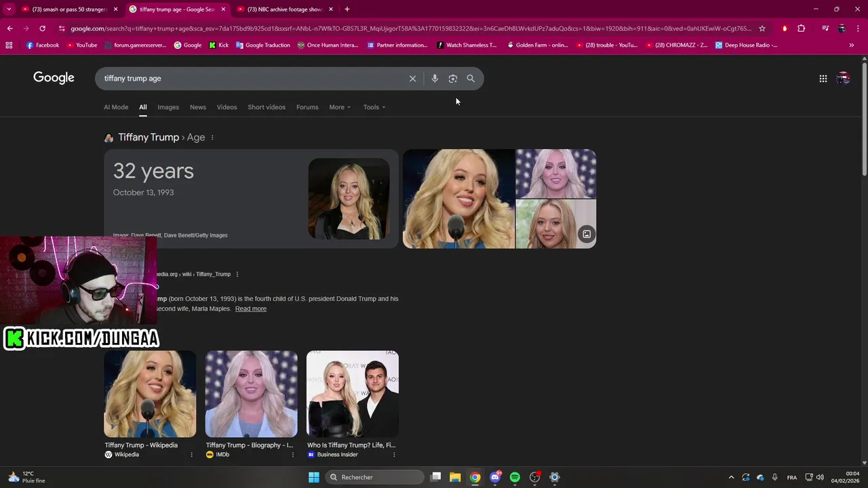Go back with the browser back arrow
Screen dimensions: 868x488
pos(9,28)
